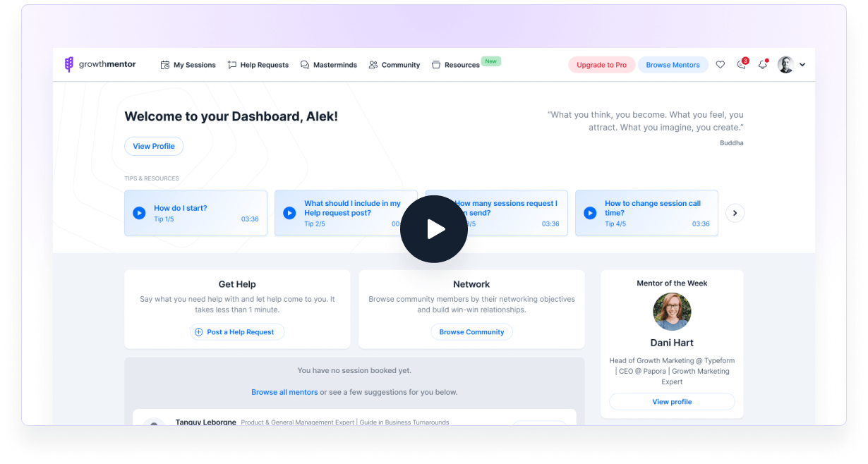Click the growthmentor logo

point(99,64)
